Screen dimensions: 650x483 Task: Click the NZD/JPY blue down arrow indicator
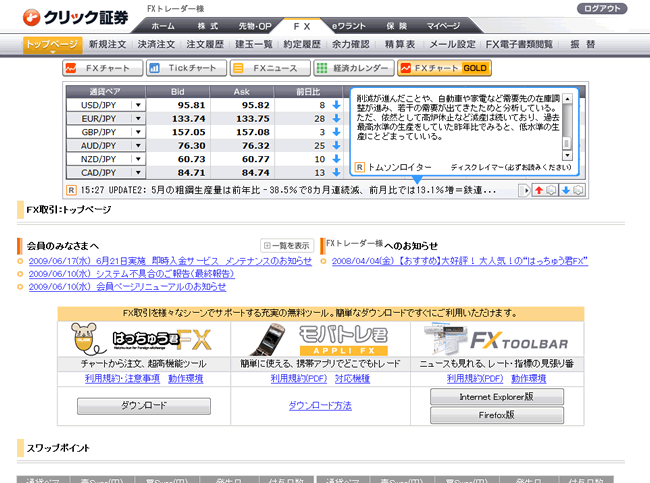pos(336,159)
